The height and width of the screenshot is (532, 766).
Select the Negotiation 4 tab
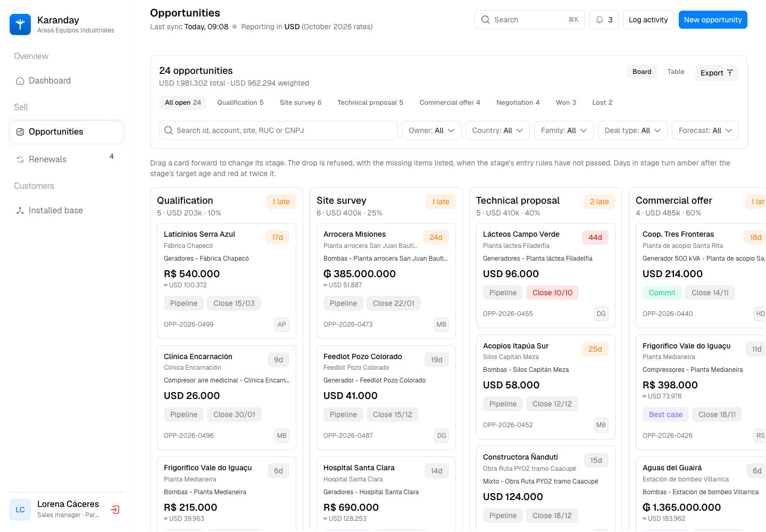coord(518,103)
